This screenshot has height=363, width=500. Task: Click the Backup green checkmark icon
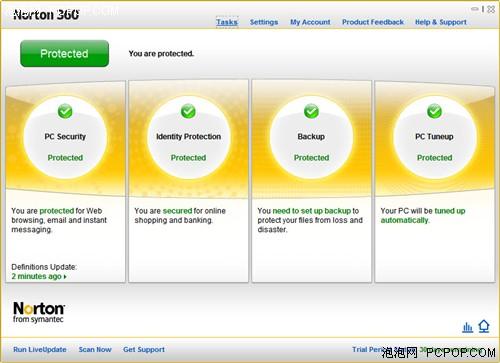click(311, 111)
